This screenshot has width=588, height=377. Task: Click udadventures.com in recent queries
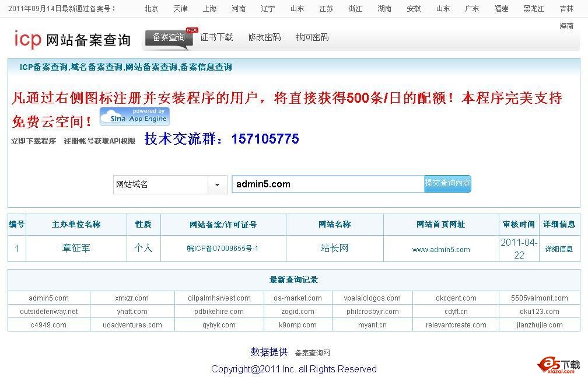[132, 325]
